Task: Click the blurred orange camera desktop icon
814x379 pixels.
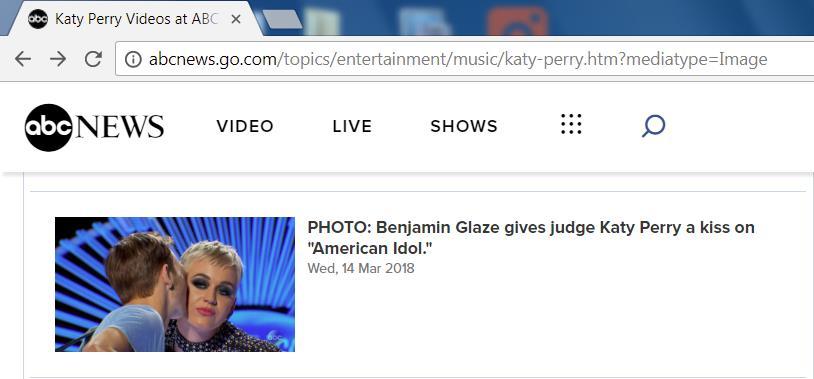Action: 518,21
